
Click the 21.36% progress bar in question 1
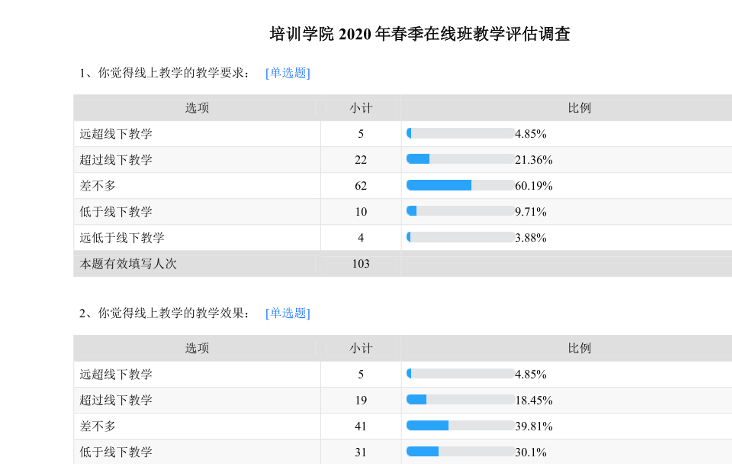click(x=460, y=160)
